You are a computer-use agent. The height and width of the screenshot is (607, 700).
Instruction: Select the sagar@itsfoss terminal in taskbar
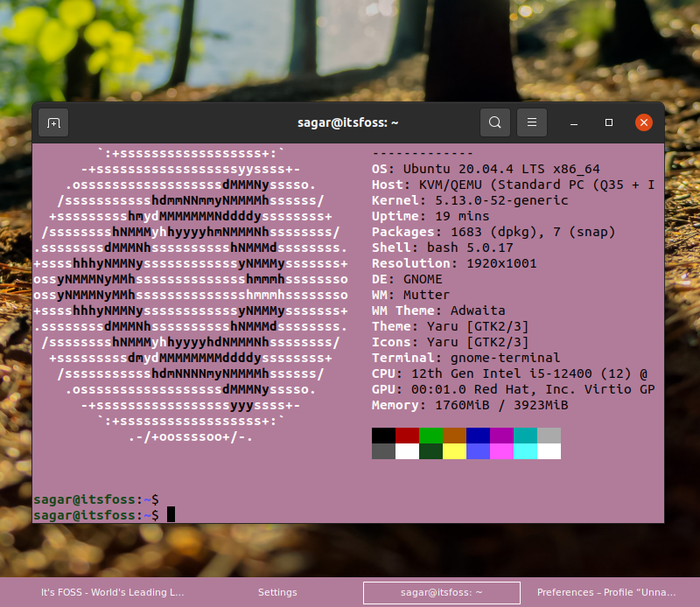(442, 592)
